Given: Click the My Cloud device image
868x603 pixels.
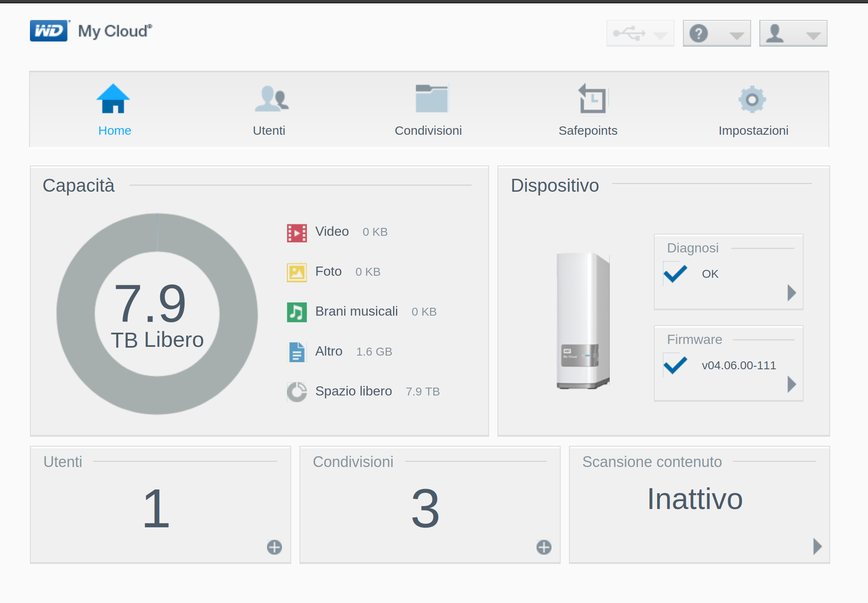Looking at the screenshot, I should pyautogui.click(x=583, y=320).
